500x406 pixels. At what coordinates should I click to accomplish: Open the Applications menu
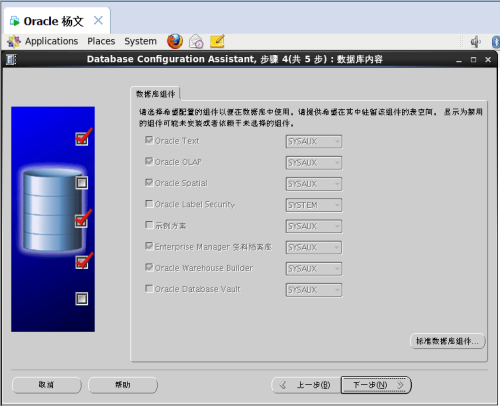tap(51, 41)
